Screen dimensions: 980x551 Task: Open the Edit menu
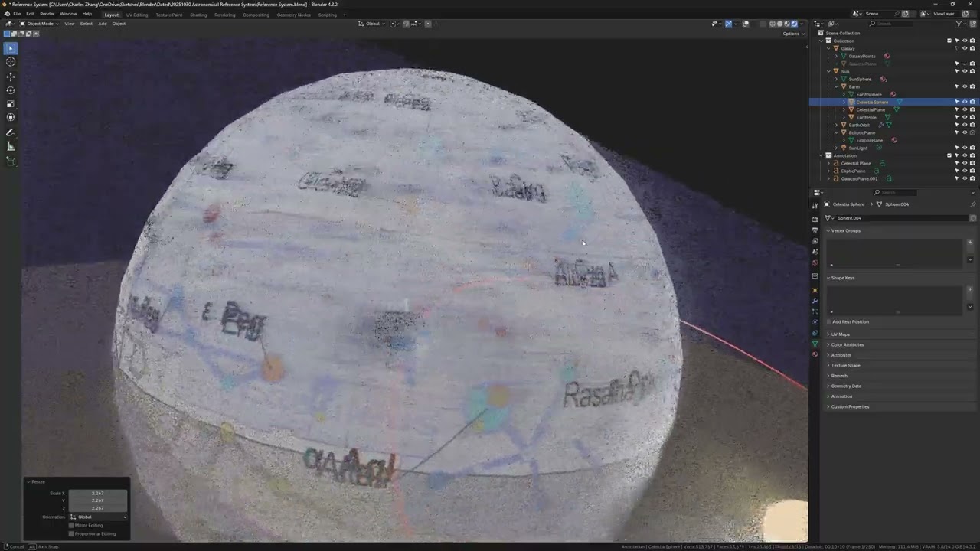coord(30,14)
